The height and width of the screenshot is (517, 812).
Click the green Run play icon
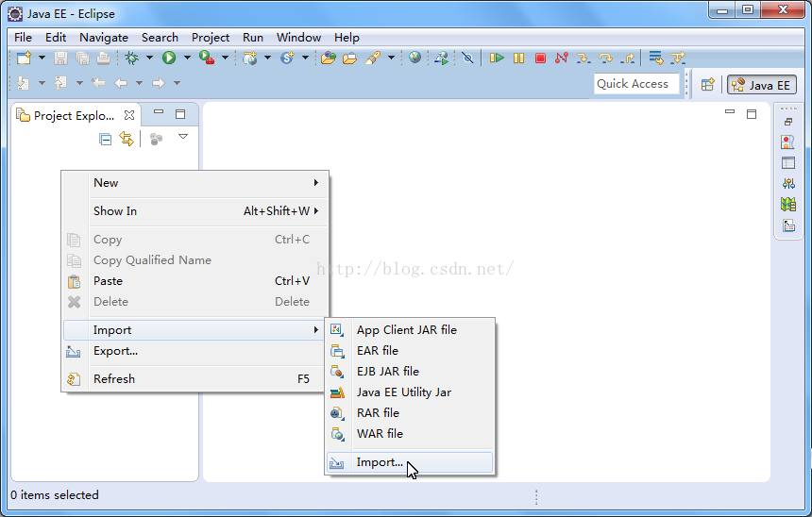coord(169,58)
